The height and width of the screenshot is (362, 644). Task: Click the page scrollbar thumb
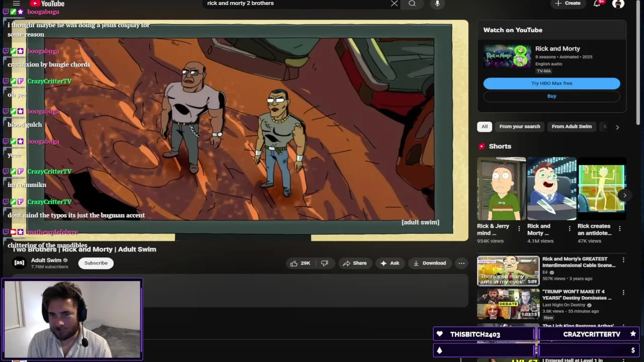coord(638,63)
